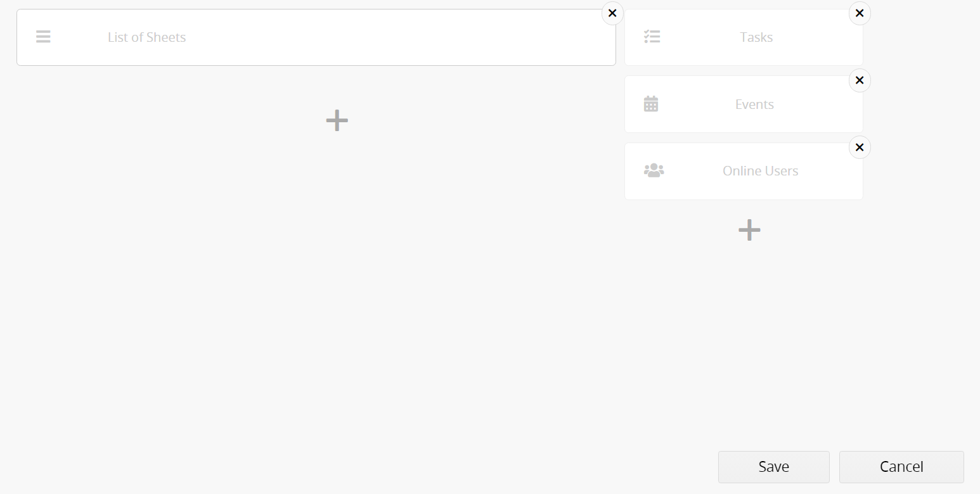Select the Tasks label text
The image size is (980, 494).
756,37
